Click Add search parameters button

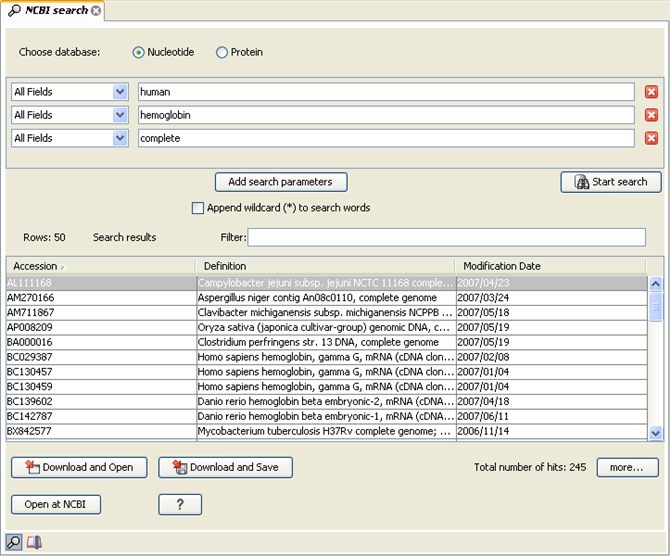tap(281, 182)
